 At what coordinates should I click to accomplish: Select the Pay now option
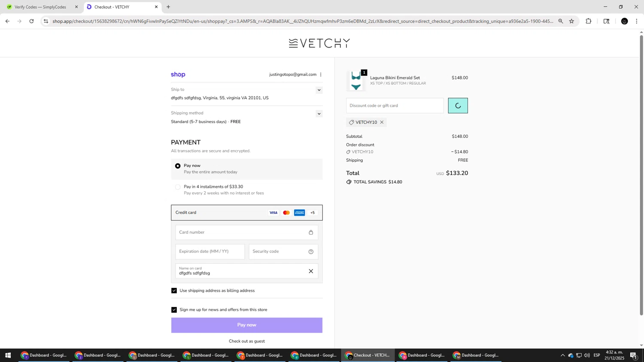(x=178, y=166)
